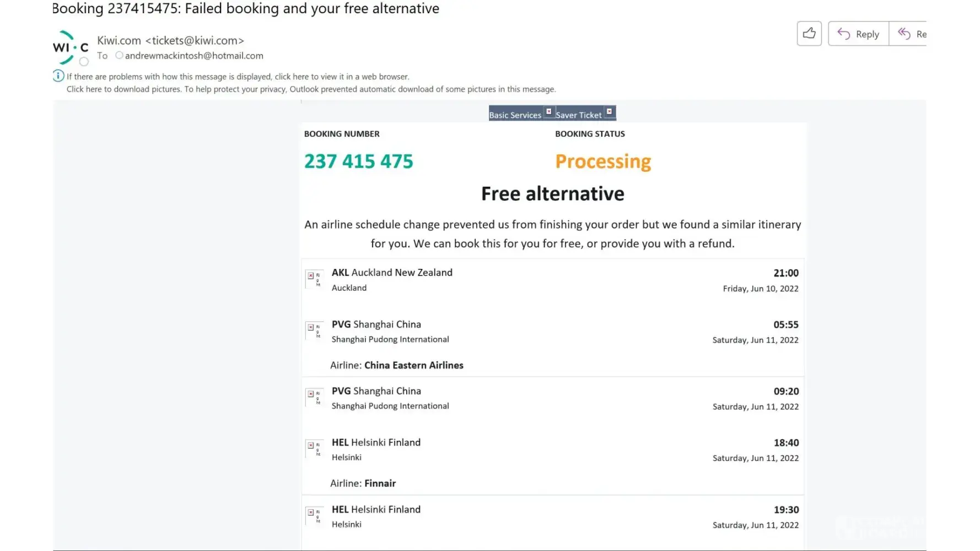Click the 19:30 departure time
The width and height of the screenshot is (980, 551).
pos(786,510)
